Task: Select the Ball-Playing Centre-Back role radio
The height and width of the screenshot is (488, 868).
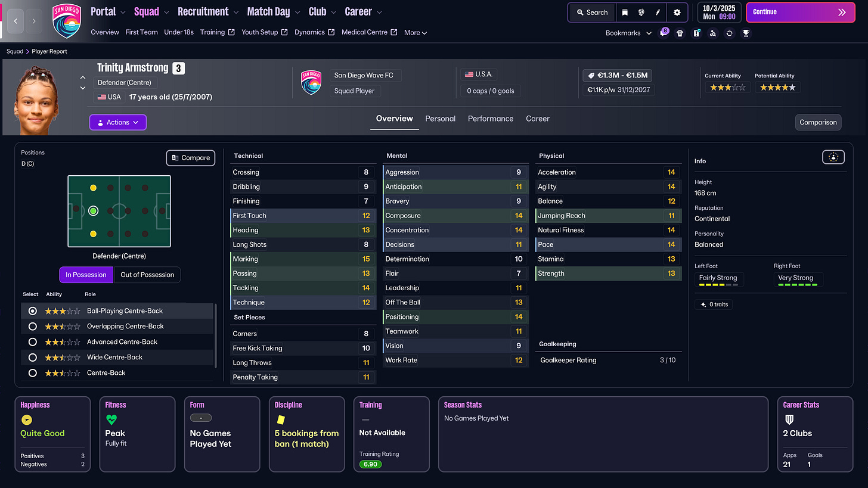Action: point(33,311)
